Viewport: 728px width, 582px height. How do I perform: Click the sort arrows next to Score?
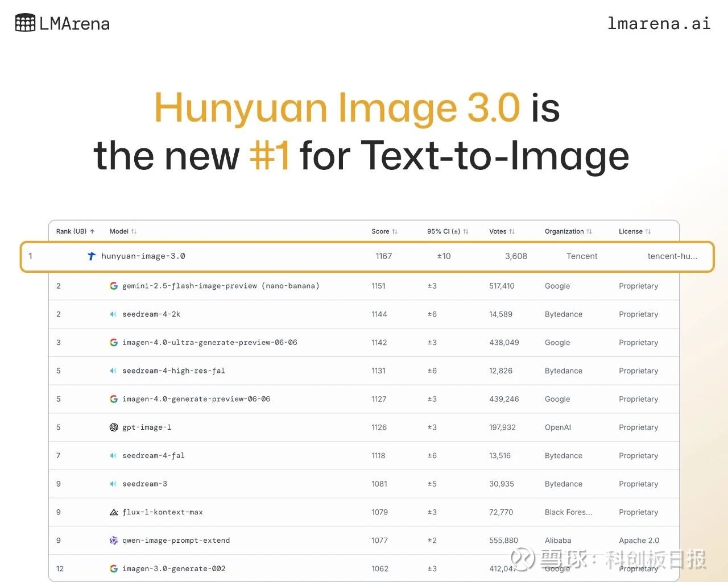(395, 231)
